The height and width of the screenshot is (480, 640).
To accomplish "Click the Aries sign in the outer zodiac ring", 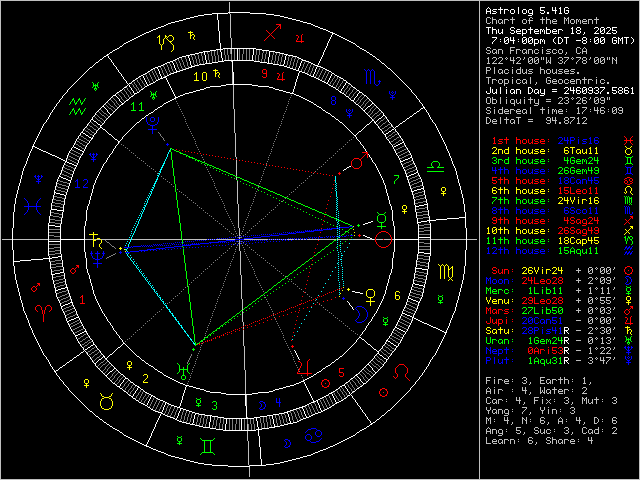I will click(x=43, y=313).
